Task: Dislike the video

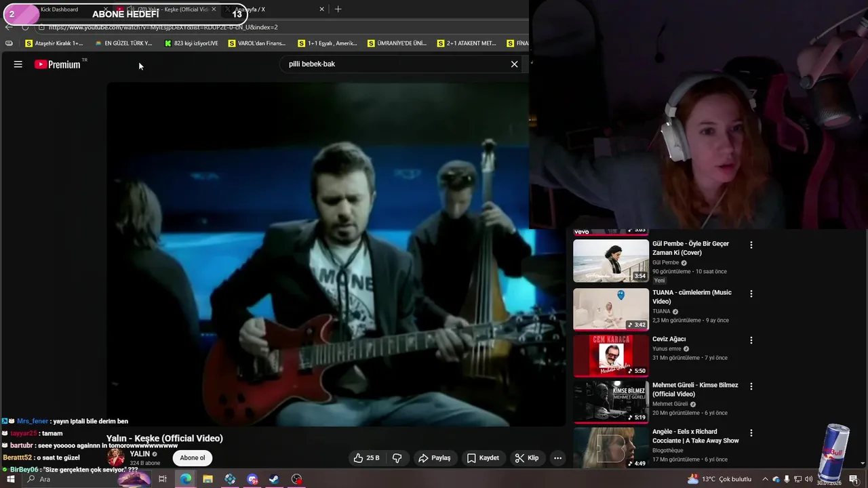Action: (397, 458)
